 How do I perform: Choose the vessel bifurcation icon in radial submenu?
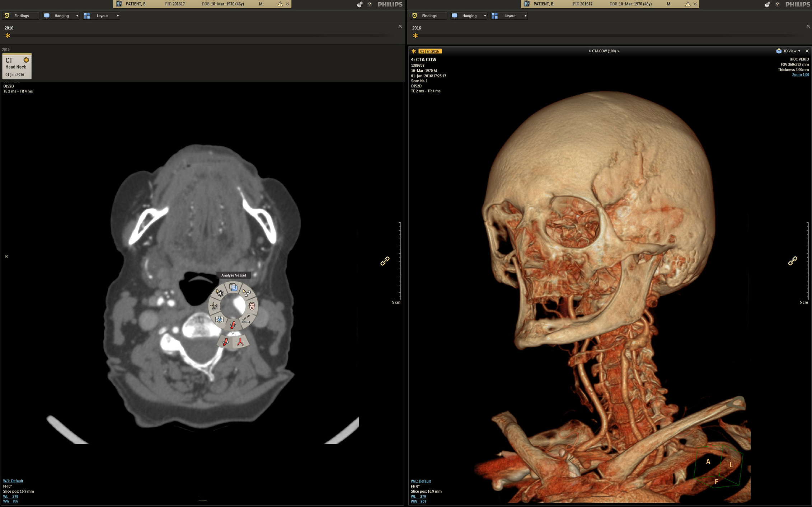click(x=240, y=342)
